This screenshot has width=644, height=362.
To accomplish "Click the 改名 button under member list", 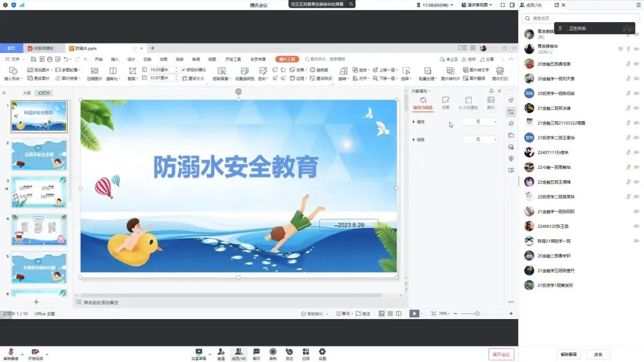I will (x=598, y=354).
